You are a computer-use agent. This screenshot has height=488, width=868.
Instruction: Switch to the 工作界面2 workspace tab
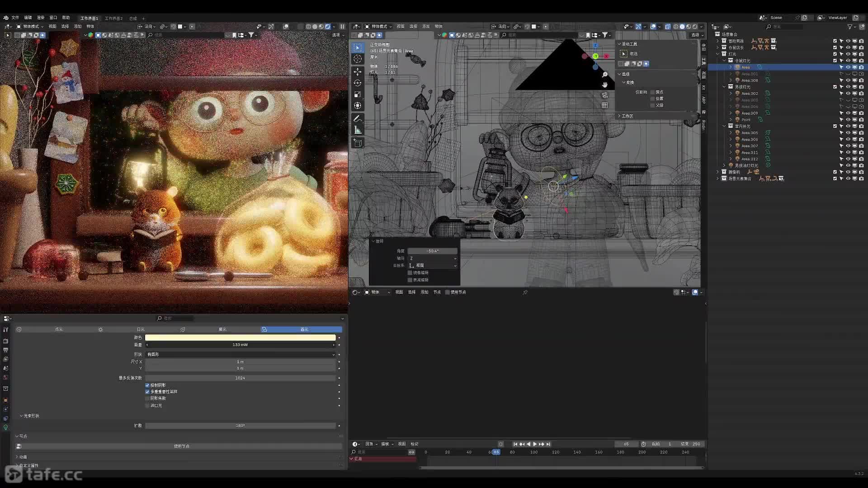point(113,18)
